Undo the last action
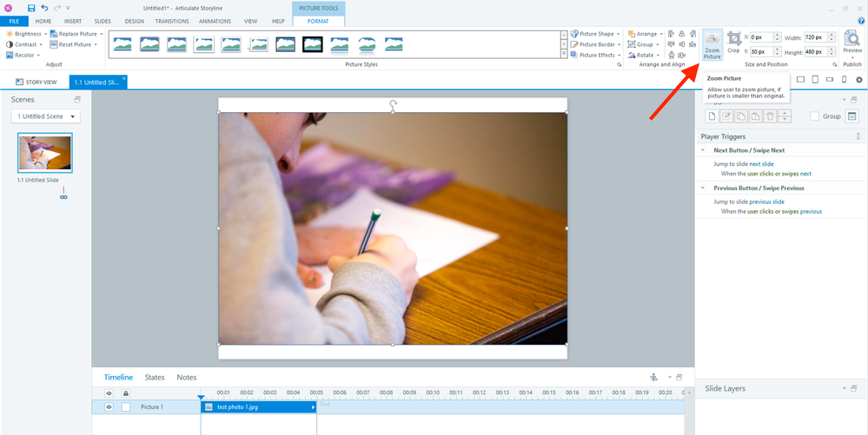Viewport: 868px width, 435px height. point(44,8)
